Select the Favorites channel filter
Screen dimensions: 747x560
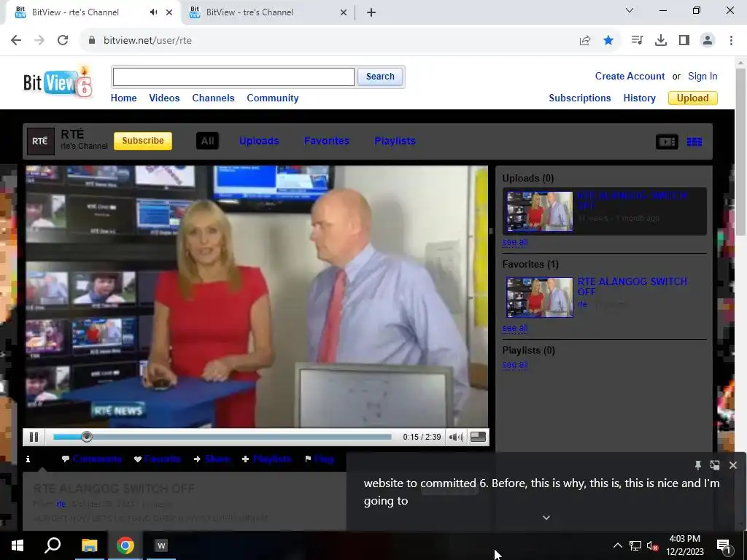(x=326, y=141)
